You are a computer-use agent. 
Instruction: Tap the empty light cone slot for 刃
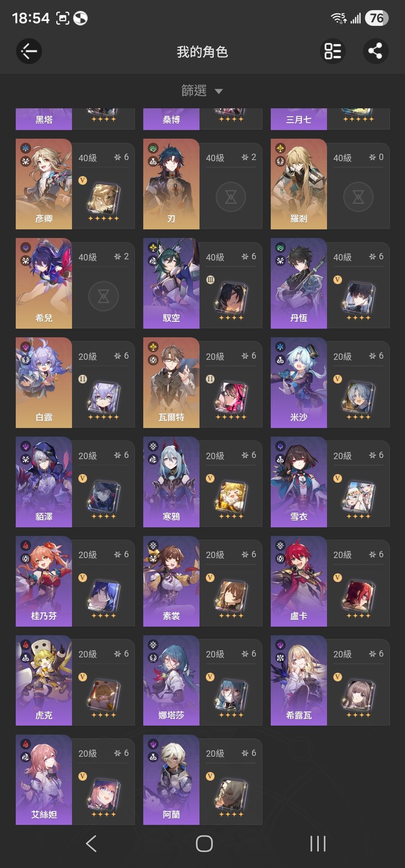point(231,197)
